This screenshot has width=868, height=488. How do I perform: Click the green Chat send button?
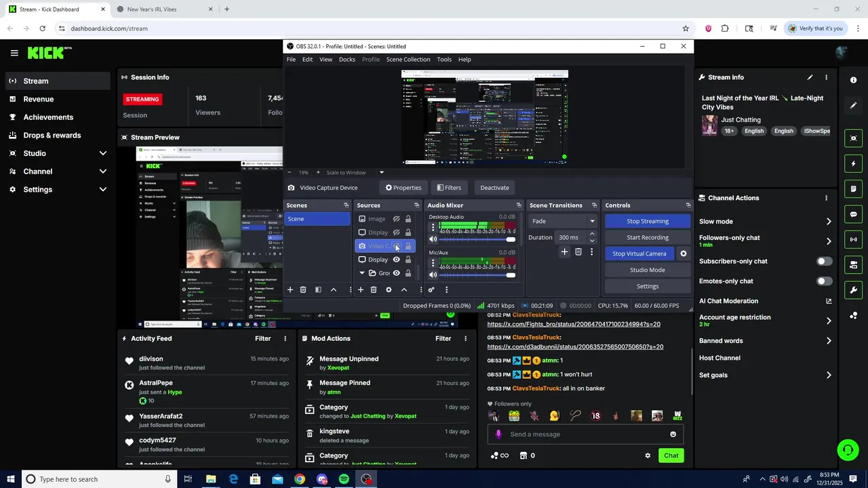(x=671, y=455)
